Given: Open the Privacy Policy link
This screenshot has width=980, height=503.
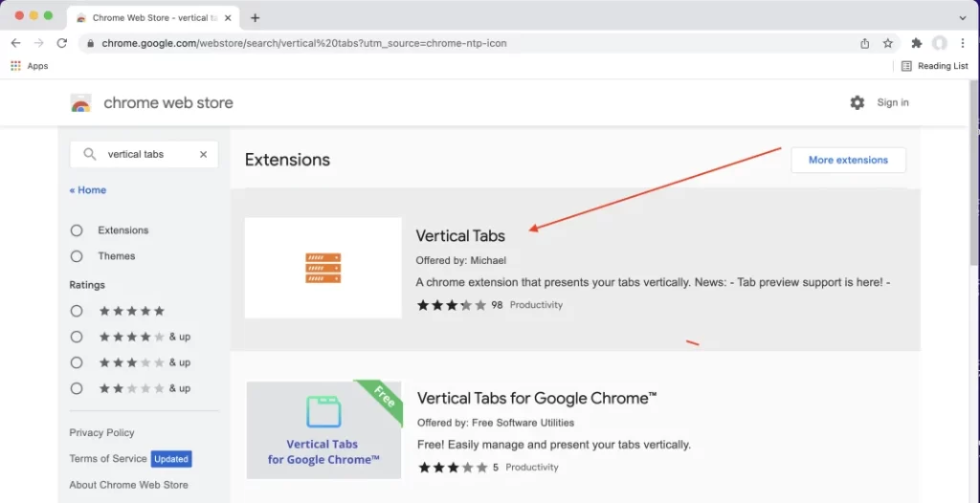Looking at the screenshot, I should click(x=101, y=432).
